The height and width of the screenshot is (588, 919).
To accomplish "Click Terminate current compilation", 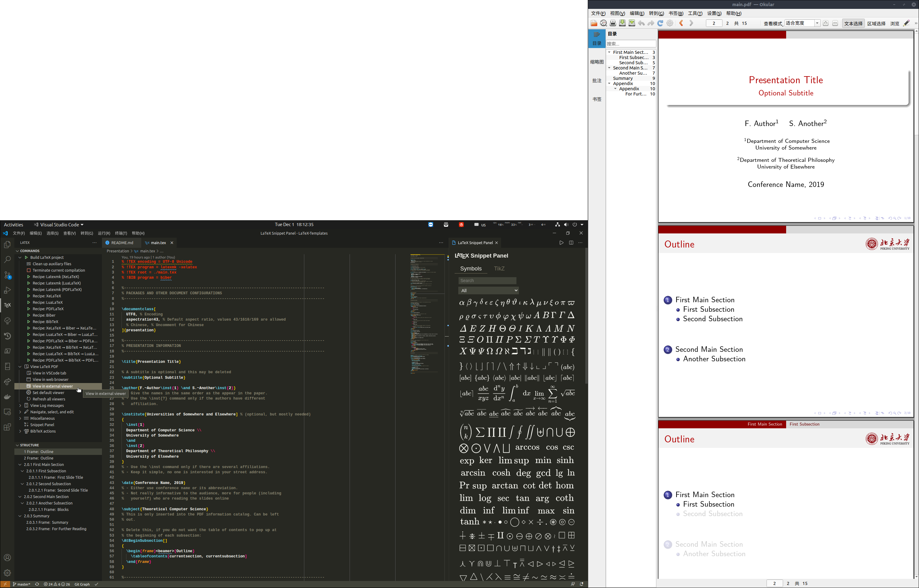I will (59, 270).
